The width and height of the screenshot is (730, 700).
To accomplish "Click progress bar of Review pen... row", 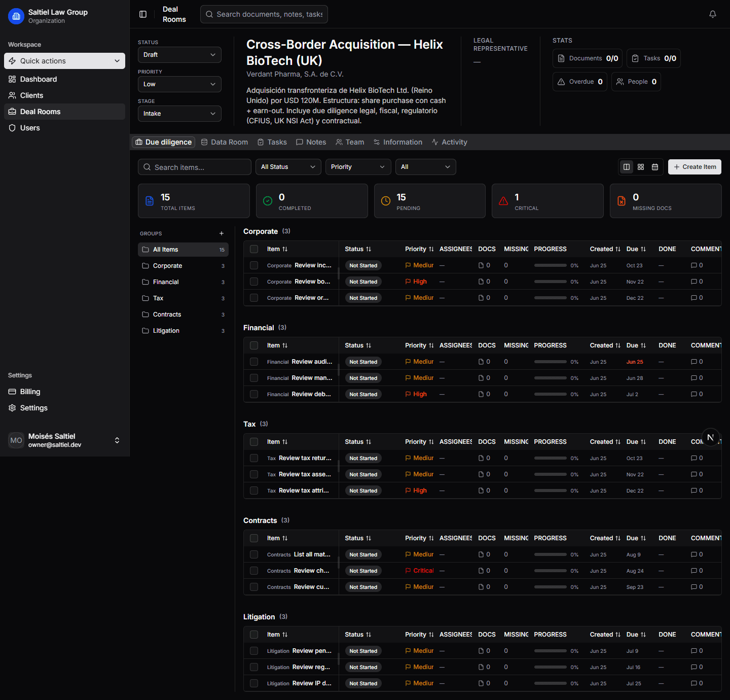I will coord(551,651).
